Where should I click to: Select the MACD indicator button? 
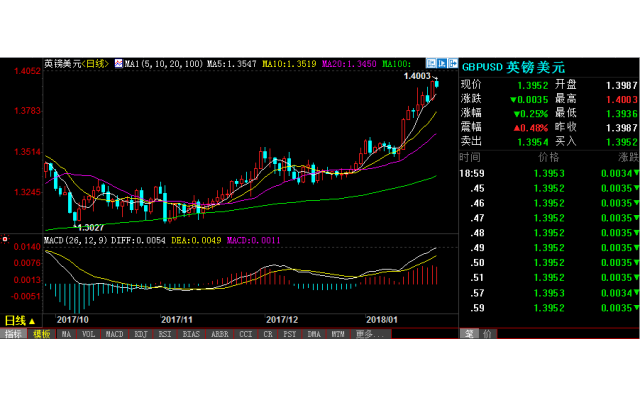point(115,334)
